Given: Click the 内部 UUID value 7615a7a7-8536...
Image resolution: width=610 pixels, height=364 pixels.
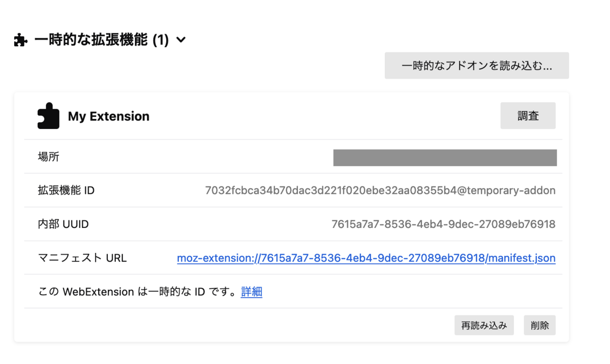Looking at the screenshot, I should point(443,224).
